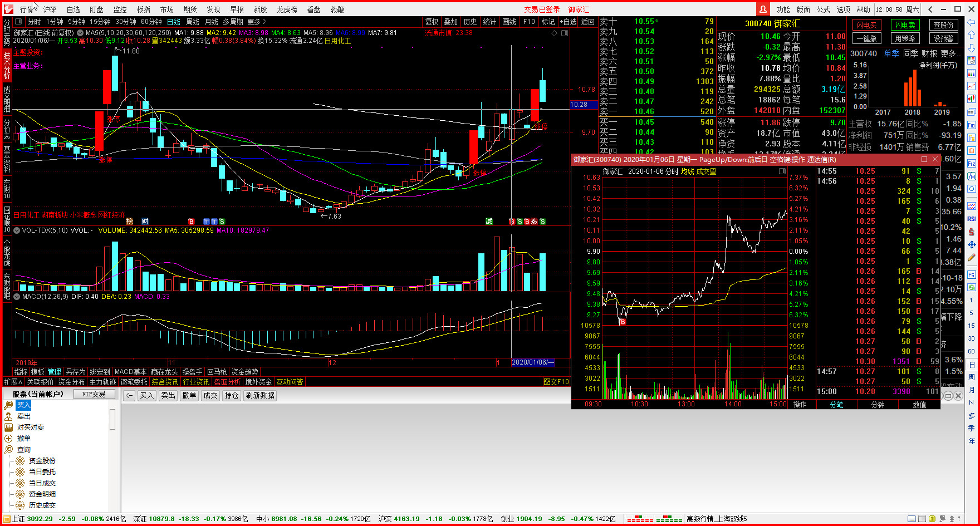Click the 闪电买 button
The width and height of the screenshot is (980, 526).
click(866, 25)
